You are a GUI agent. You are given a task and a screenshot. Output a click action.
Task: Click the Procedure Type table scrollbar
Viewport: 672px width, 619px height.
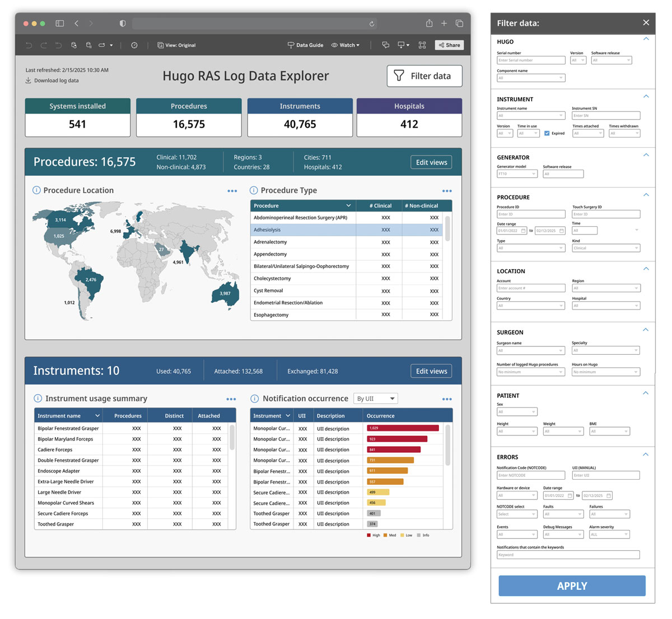coord(447,228)
